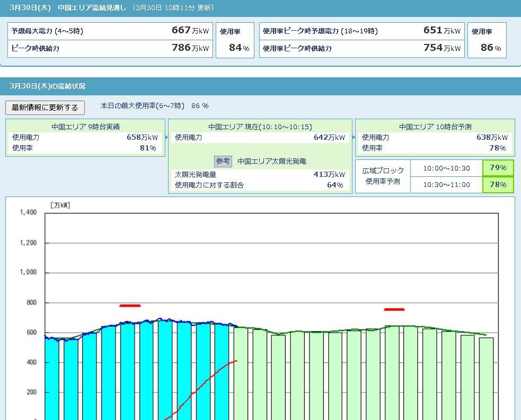Click the 太陽光発電量 413万kW row
Image resolution: width=521 pixels, height=420 pixels.
click(x=260, y=174)
